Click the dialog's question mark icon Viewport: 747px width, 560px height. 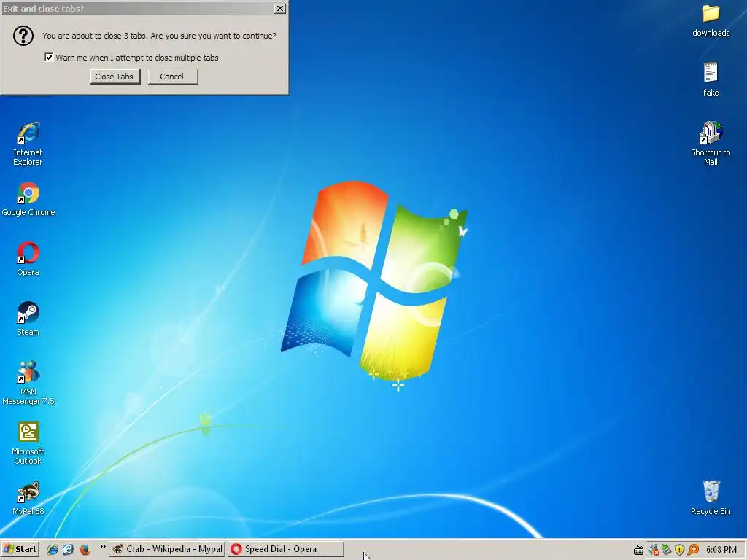[23, 36]
